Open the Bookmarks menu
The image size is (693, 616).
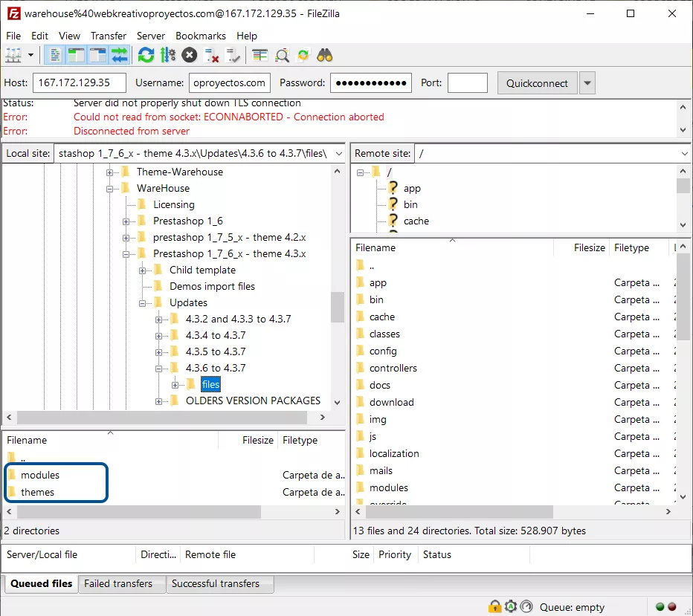(201, 36)
